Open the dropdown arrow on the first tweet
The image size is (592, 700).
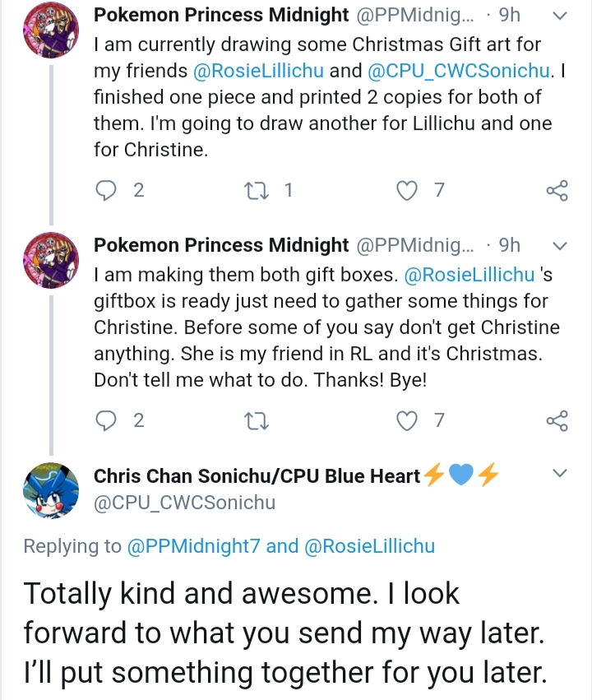coord(560,16)
